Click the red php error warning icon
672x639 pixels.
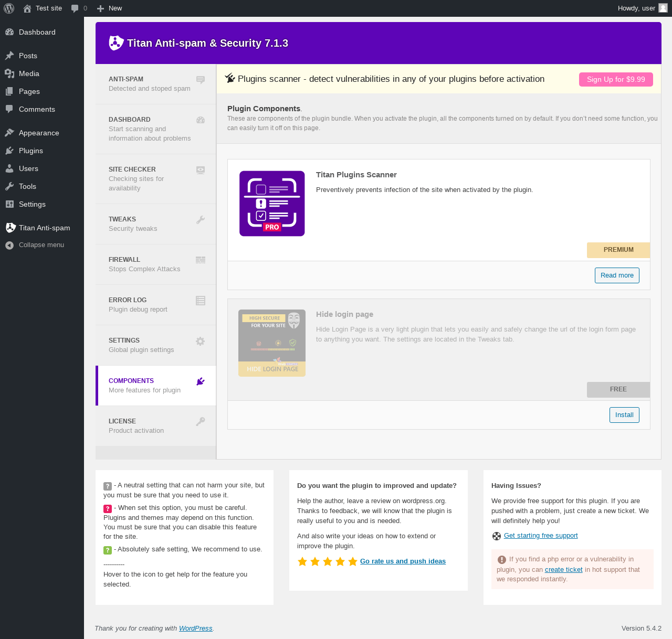502,560
